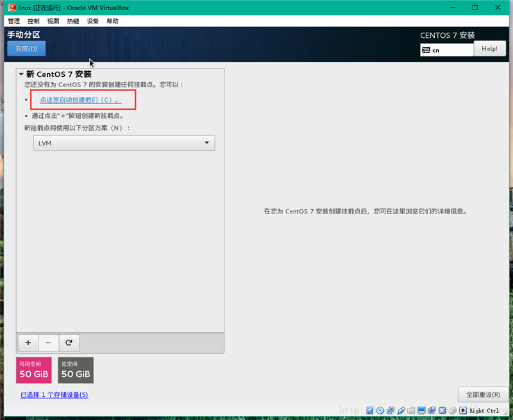
Task: Click the 全部重设(R) reset all button
Action: (483, 394)
